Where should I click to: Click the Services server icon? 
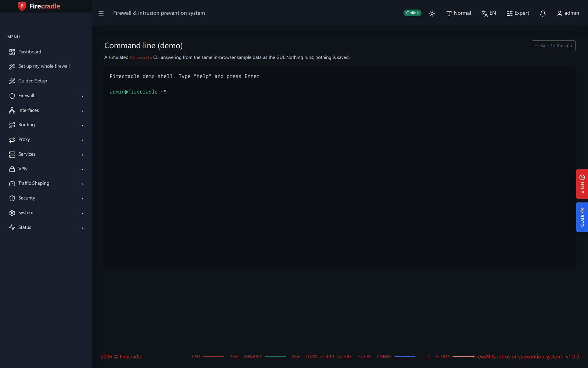tap(12, 154)
